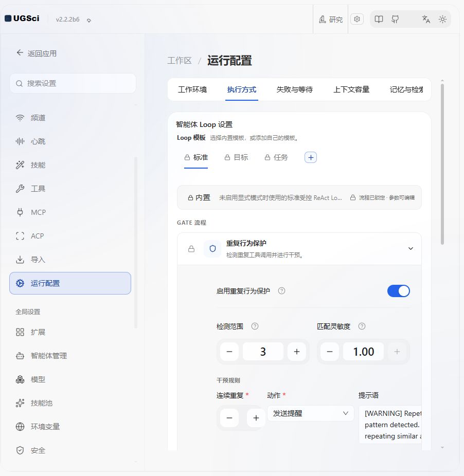
Task: Open the 研究 mode button
Action: click(x=331, y=20)
